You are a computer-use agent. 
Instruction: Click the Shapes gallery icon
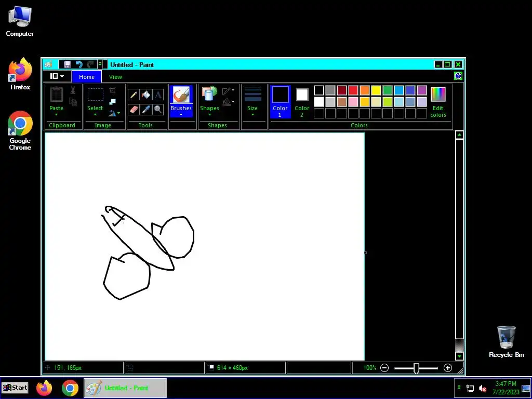click(209, 95)
